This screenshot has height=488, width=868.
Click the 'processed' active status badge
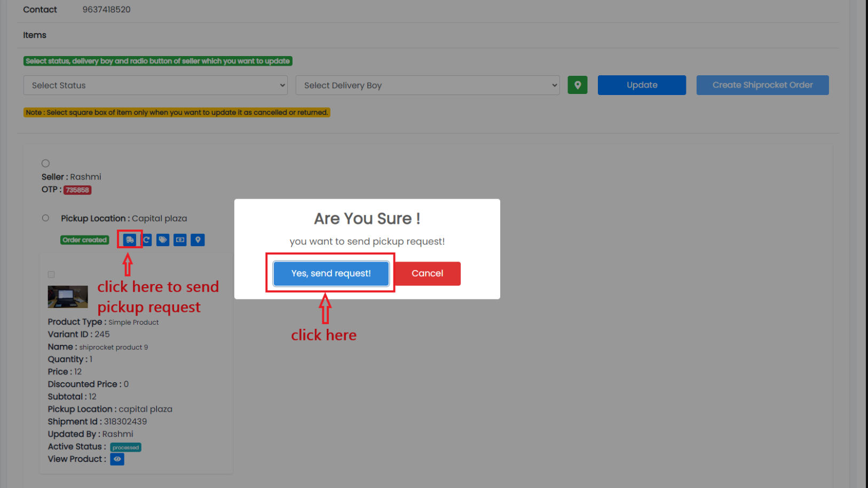click(x=125, y=447)
